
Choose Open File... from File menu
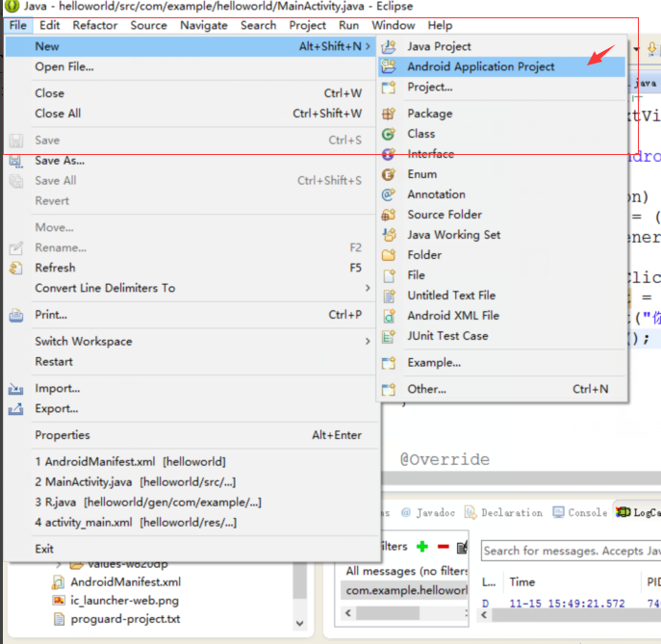click(191, 66)
